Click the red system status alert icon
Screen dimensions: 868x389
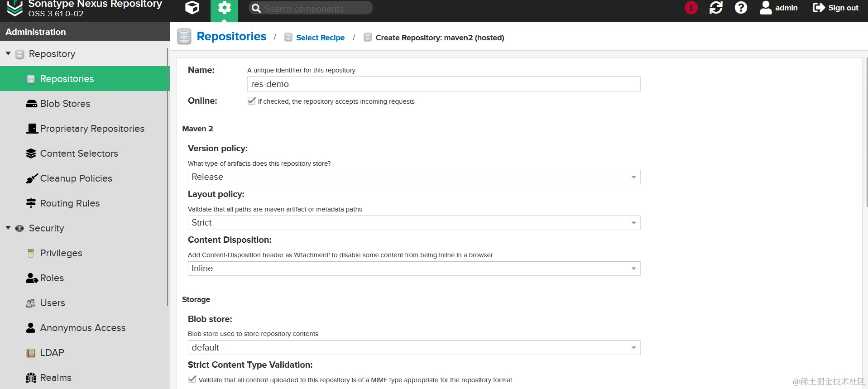tap(691, 8)
